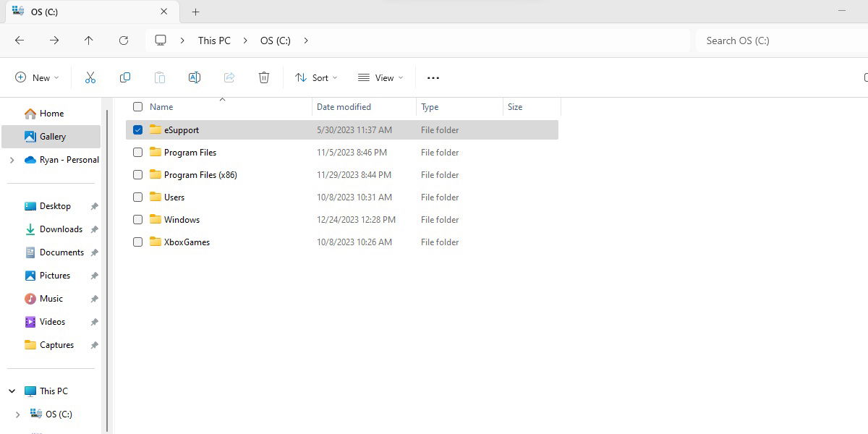Screen dimensions: 868x434
Task: Open See more three-dots menu
Action: click(x=433, y=77)
